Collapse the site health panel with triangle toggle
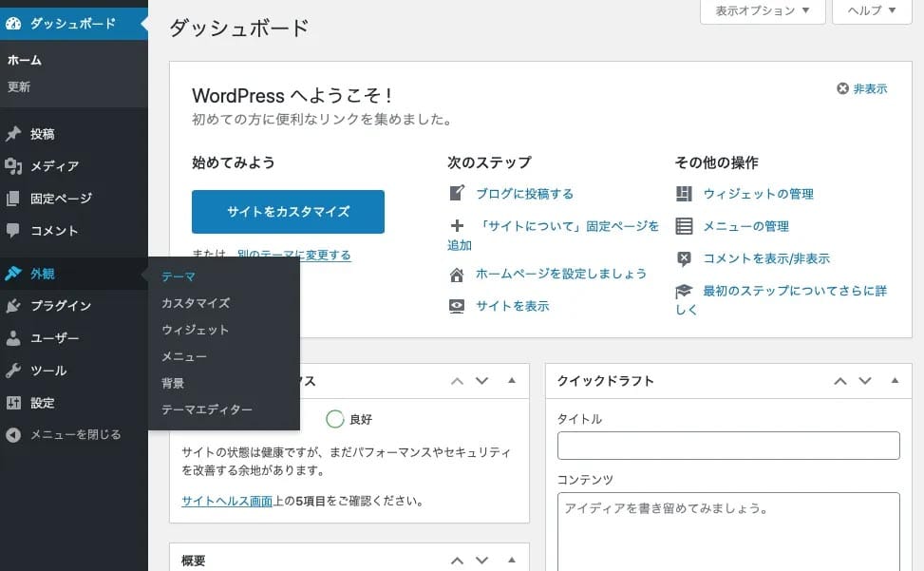Viewport: 924px width, 571px height. (x=512, y=381)
